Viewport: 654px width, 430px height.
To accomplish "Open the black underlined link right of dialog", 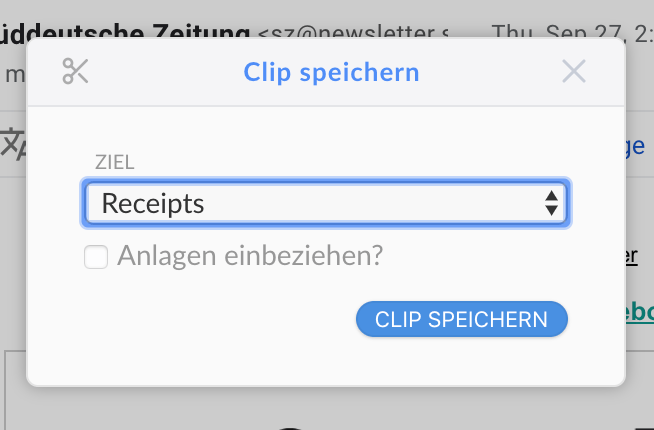I will pyautogui.click(x=632, y=256).
